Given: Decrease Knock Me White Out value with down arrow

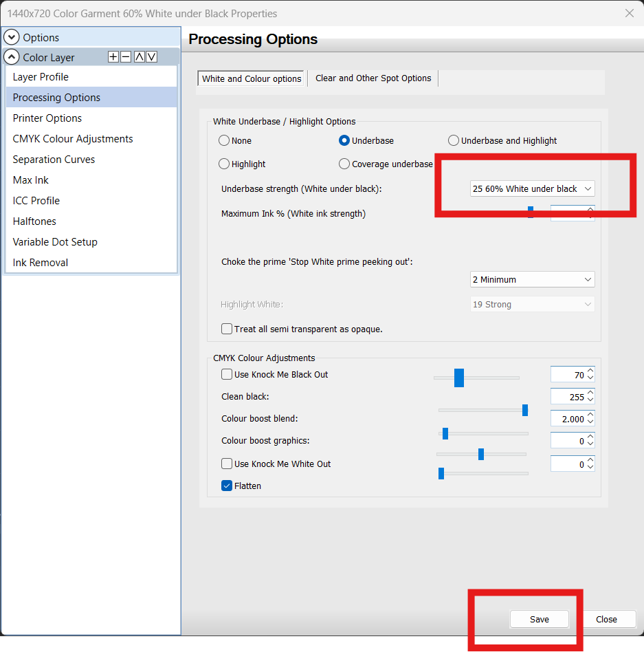Looking at the screenshot, I should (590, 468).
